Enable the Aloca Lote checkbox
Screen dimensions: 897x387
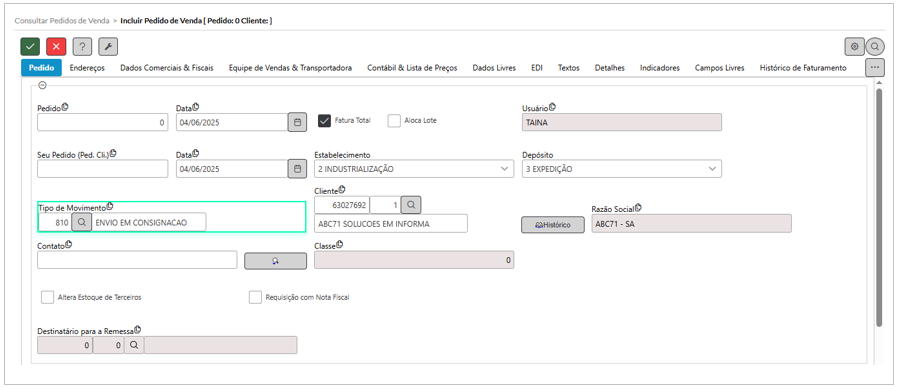(x=394, y=121)
